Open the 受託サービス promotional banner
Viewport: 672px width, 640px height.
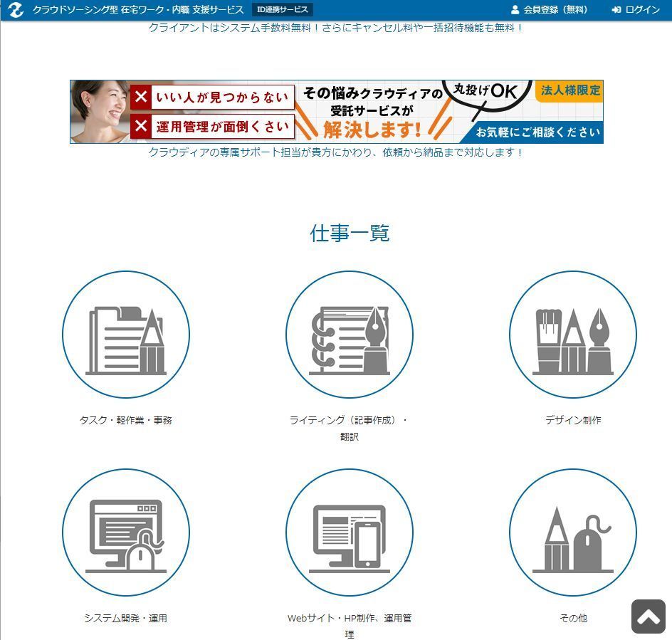[x=337, y=112]
